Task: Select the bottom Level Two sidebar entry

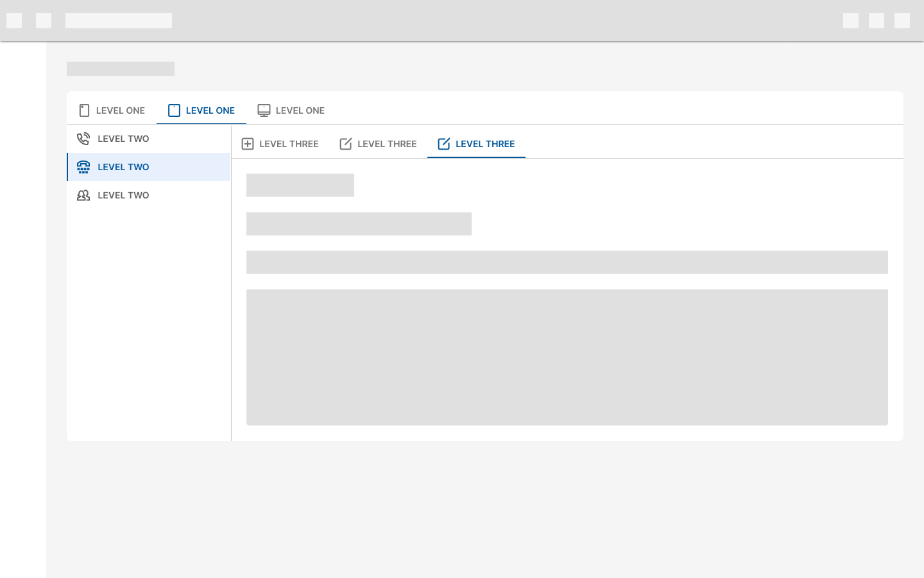Action: click(x=123, y=195)
